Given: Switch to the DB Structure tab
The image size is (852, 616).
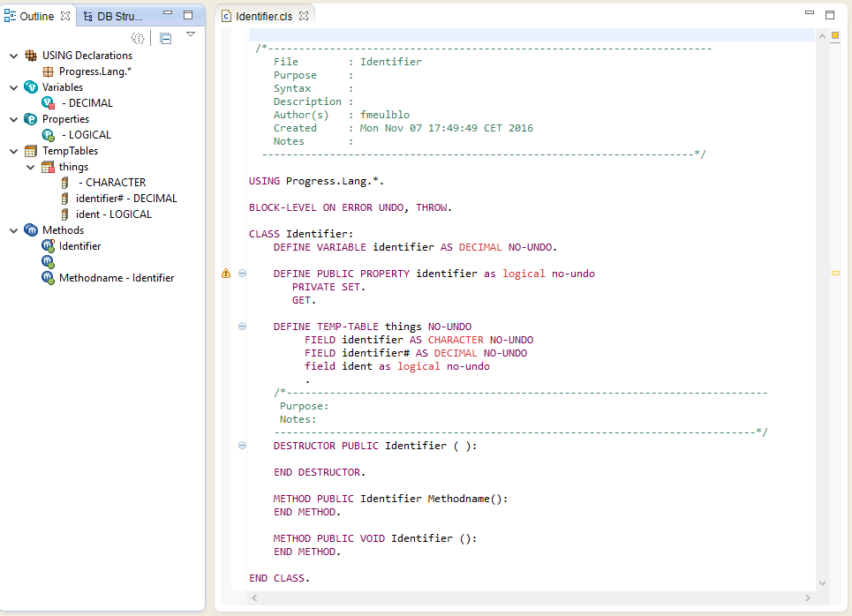Looking at the screenshot, I should click(x=119, y=15).
